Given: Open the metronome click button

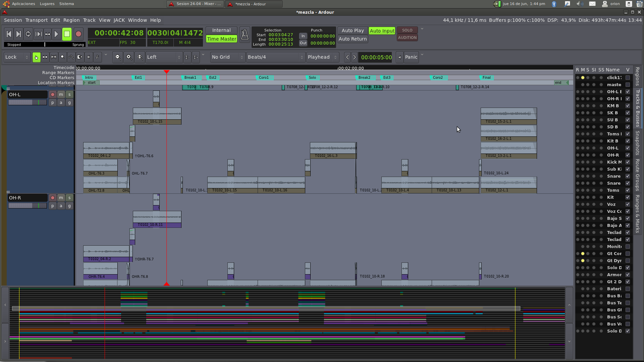Looking at the screenshot, I should tap(245, 35).
